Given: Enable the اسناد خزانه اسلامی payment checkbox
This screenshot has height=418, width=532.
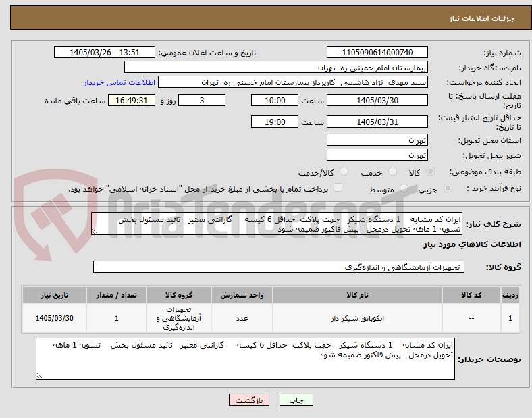Looking at the screenshot, I should tap(338, 188).
